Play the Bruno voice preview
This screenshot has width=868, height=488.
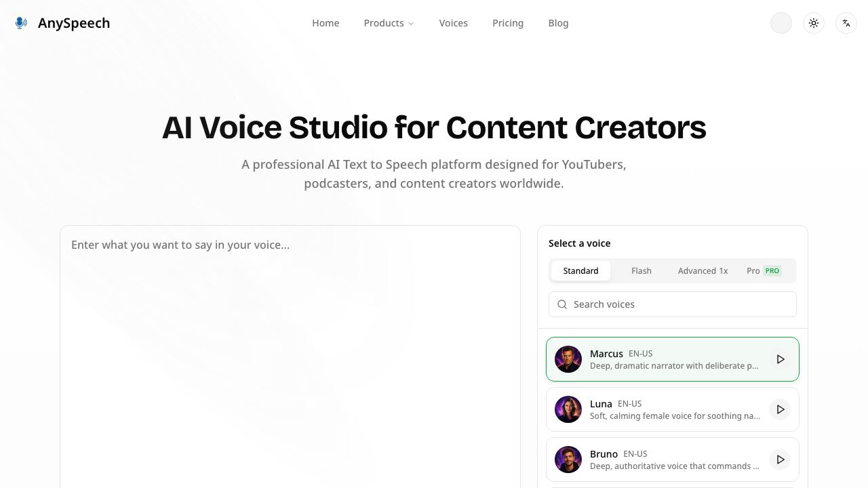pos(781,460)
